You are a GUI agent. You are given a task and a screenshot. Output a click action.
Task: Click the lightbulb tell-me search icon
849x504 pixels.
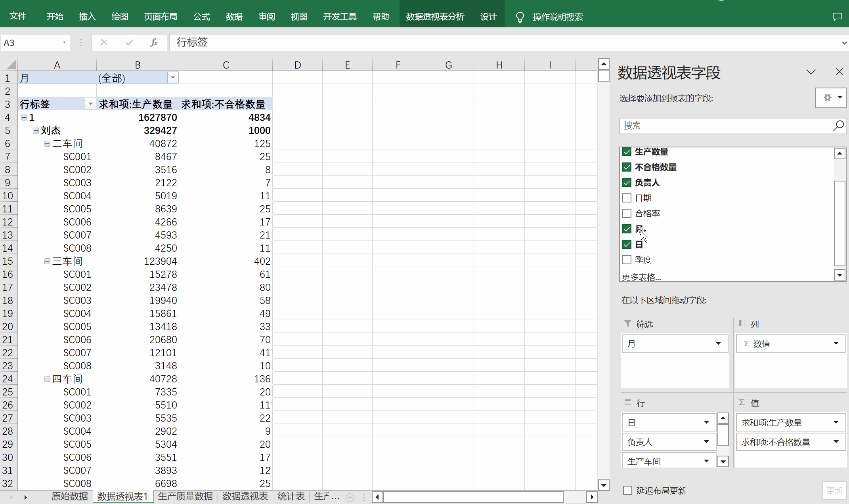click(x=520, y=17)
